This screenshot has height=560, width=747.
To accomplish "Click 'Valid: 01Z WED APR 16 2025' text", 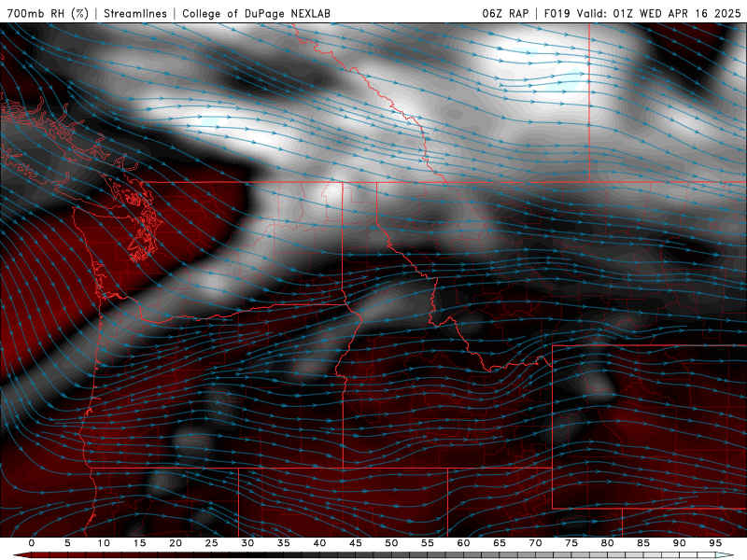I will pyautogui.click(x=659, y=13).
